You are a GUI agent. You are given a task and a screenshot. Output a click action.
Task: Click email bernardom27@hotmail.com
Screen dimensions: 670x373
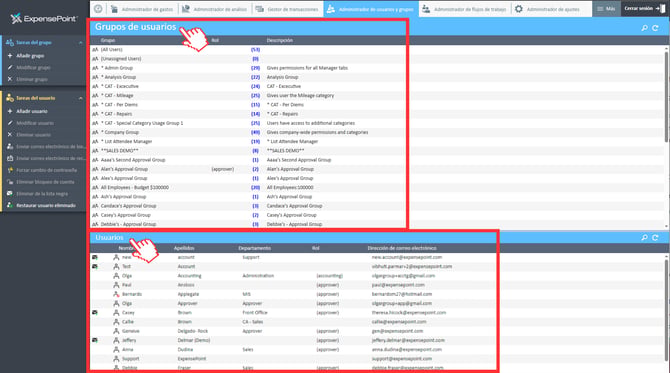[x=402, y=294]
